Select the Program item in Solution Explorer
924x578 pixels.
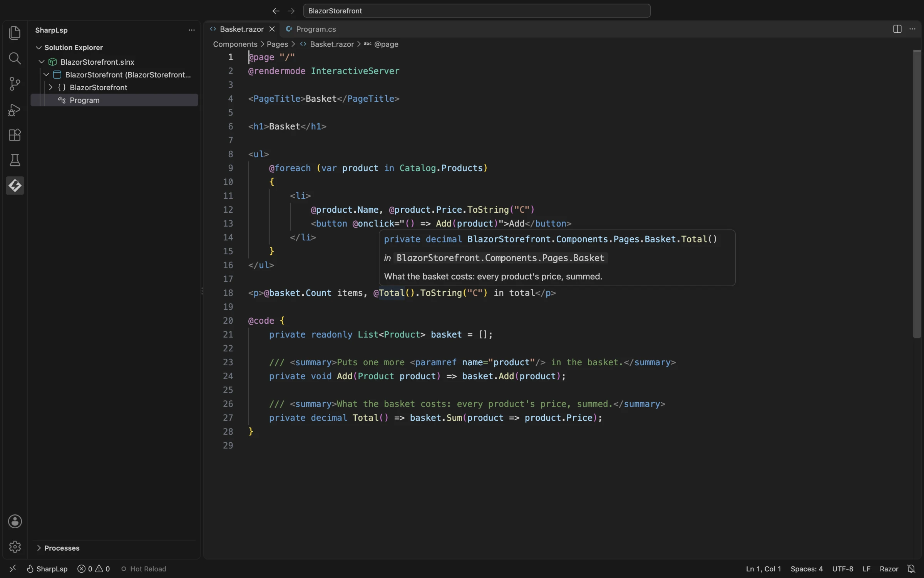pyautogui.click(x=114, y=100)
